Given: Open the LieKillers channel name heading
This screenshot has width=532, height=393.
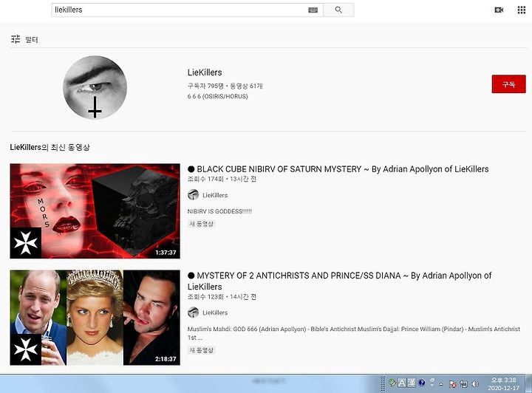Looking at the screenshot, I should (x=205, y=72).
